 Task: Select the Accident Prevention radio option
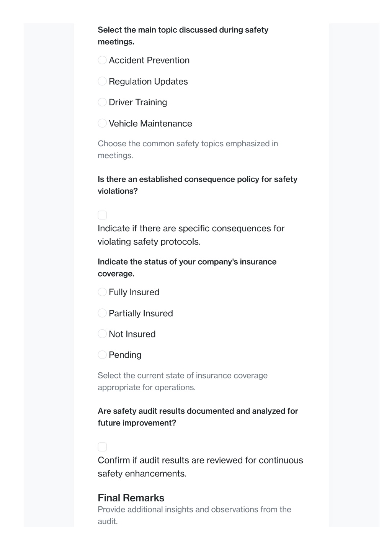[x=102, y=60]
